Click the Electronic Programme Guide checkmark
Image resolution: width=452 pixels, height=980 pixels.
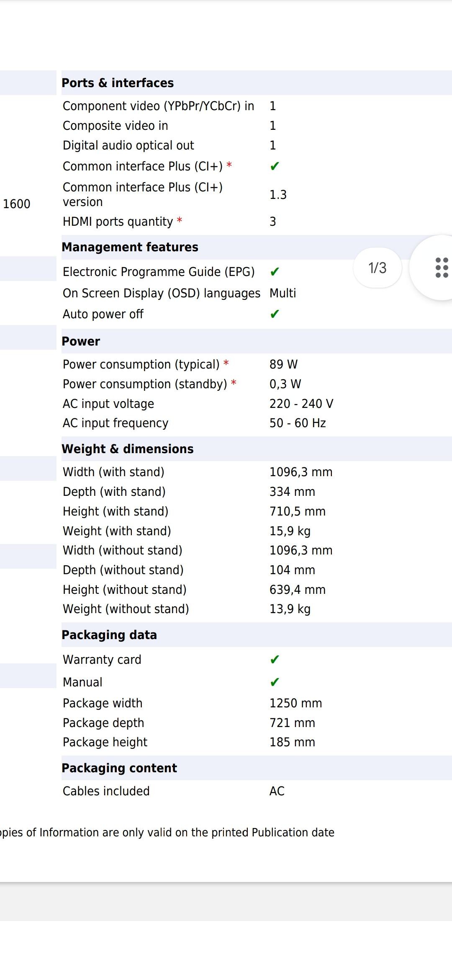click(275, 272)
